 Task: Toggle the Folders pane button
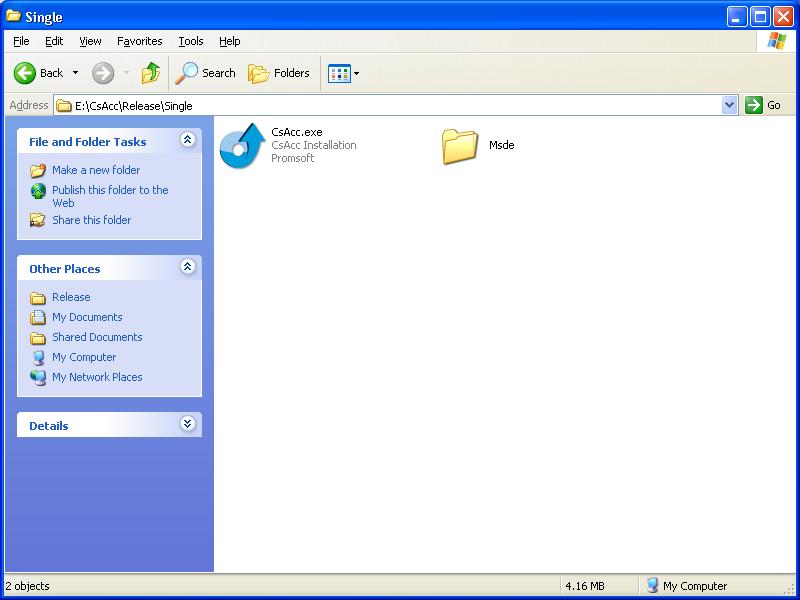click(279, 73)
